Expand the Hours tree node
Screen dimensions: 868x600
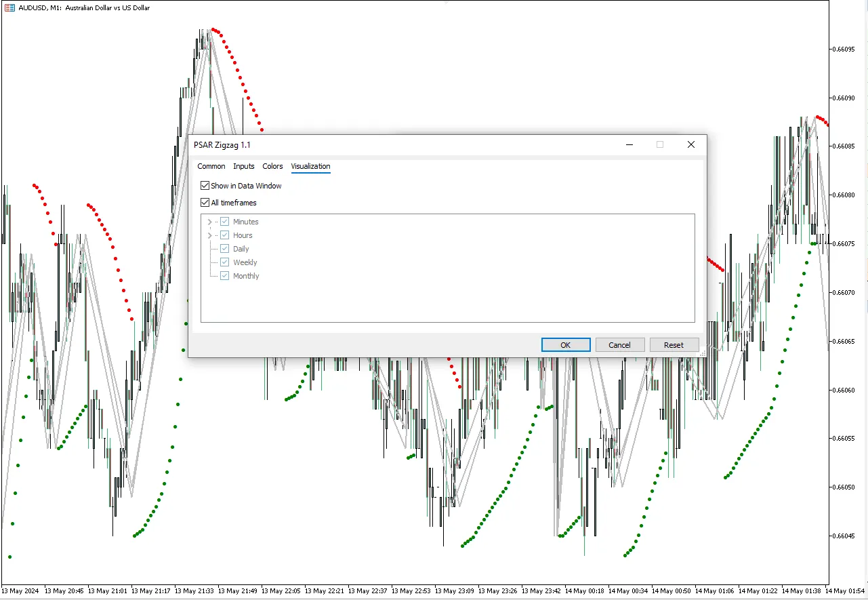(209, 235)
